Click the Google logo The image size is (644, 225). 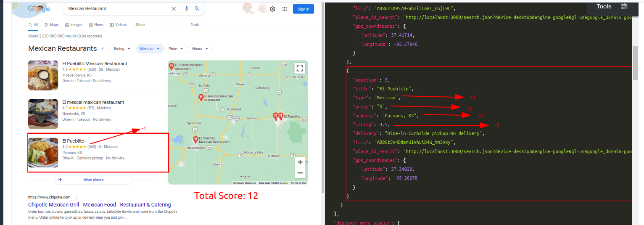pyautogui.click(x=40, y=9)
